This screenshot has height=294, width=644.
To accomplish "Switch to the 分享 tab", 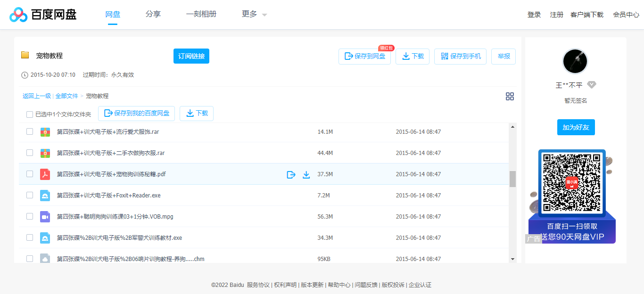I will pos(153,14).
